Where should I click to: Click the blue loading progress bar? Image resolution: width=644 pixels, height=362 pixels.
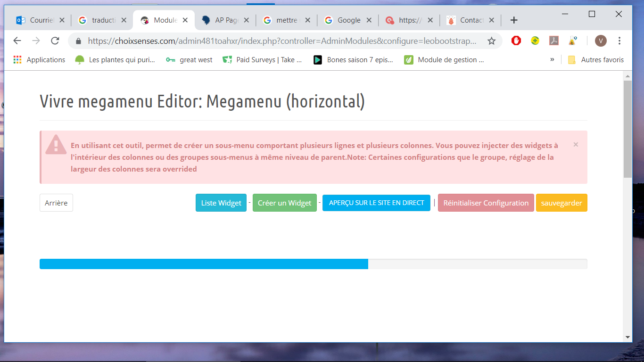click(x=204, y=264)
